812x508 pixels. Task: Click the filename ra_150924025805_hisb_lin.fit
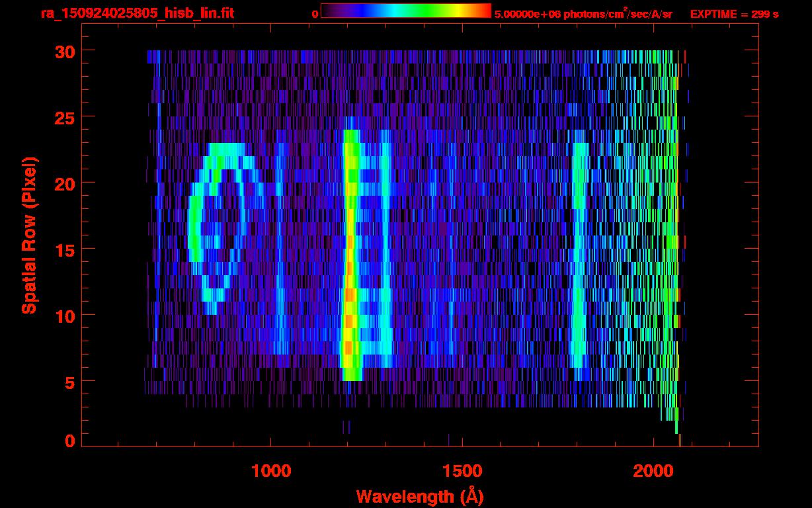pyautogui.click(x=138, y=13)
